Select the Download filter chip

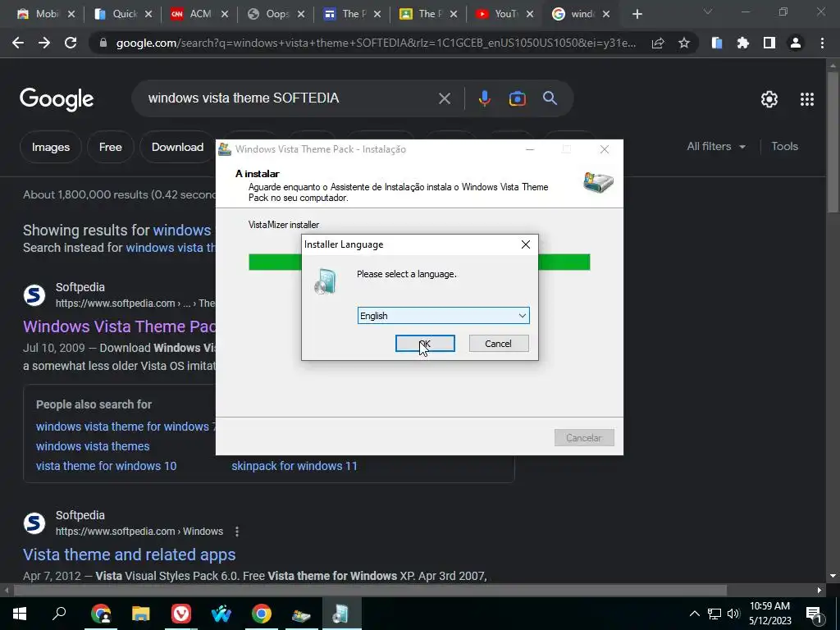point(177,147)
